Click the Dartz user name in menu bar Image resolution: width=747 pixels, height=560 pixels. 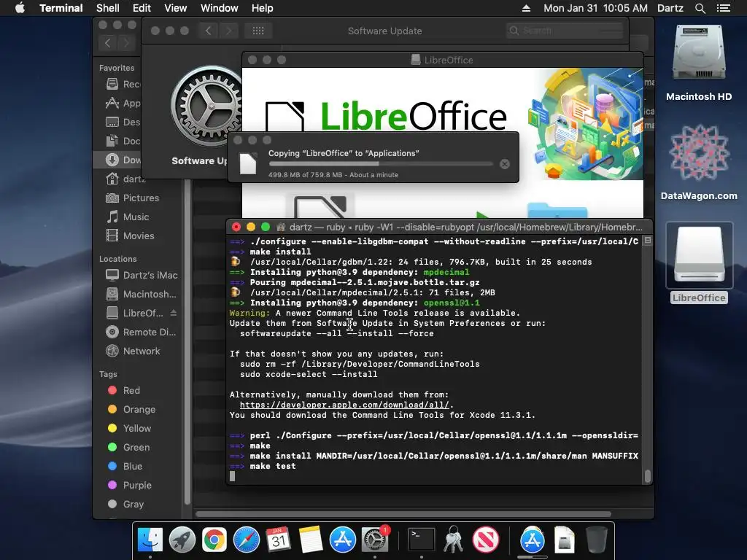click(x=670, y=8)
